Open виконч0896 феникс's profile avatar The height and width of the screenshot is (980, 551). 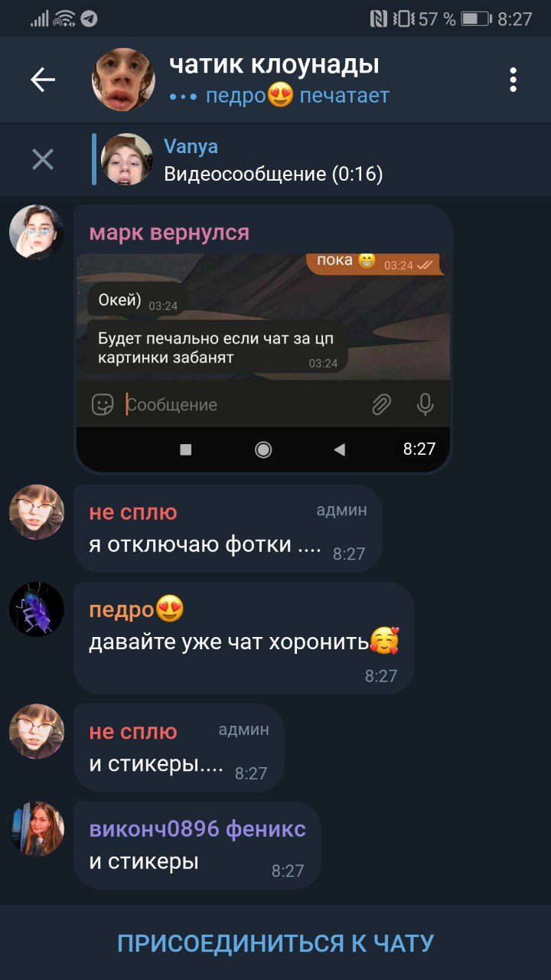(37, 829)
